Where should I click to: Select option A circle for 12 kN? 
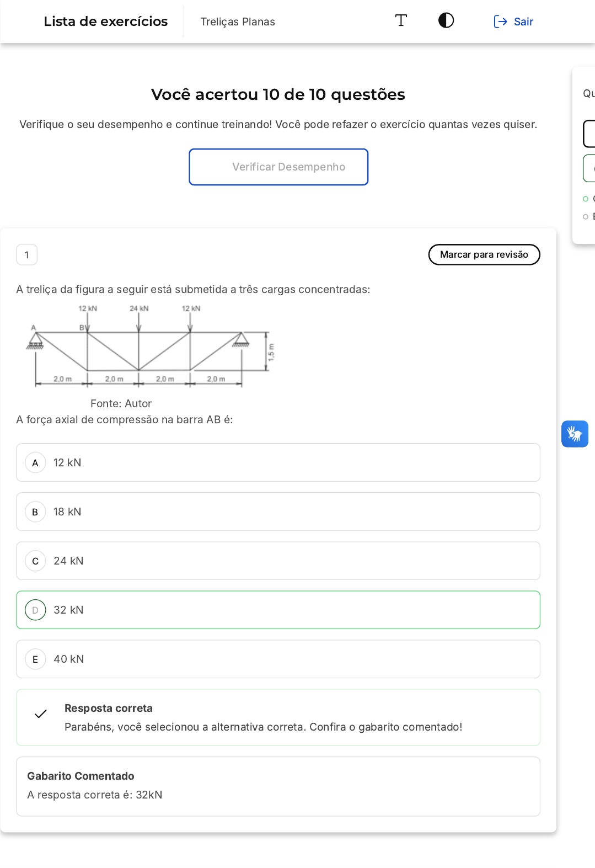click(35, 463)
